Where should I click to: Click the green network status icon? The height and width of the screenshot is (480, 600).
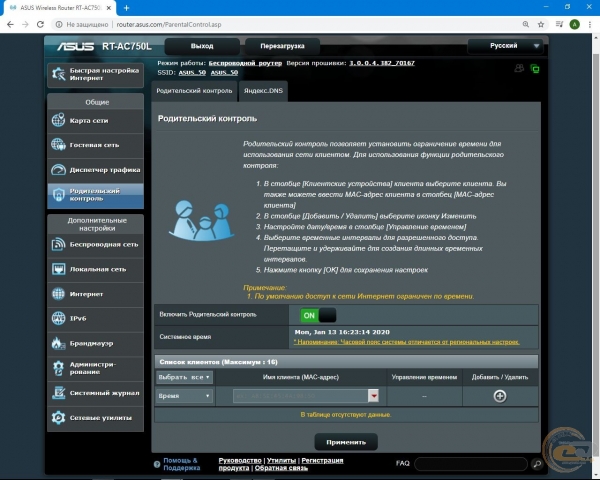[x=535, y=69]
